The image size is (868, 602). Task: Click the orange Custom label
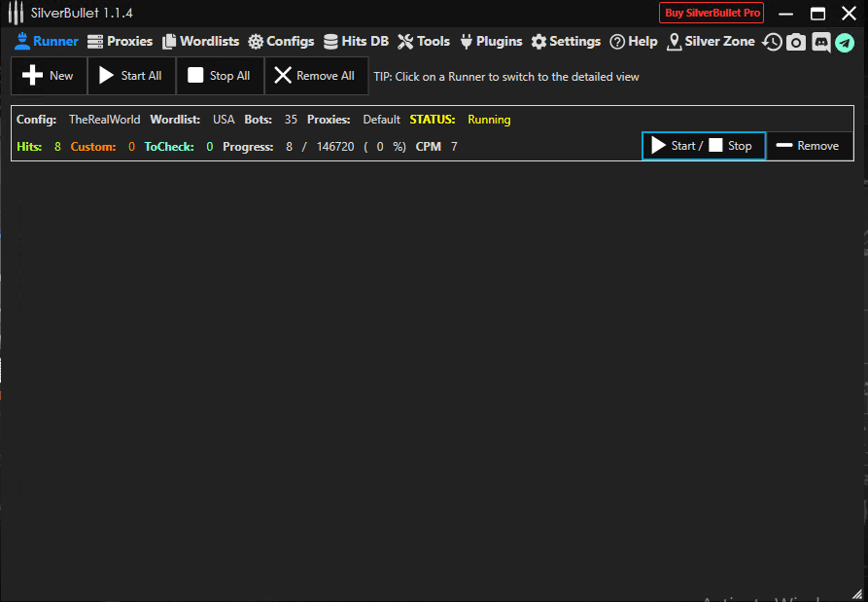pos(93,147)
